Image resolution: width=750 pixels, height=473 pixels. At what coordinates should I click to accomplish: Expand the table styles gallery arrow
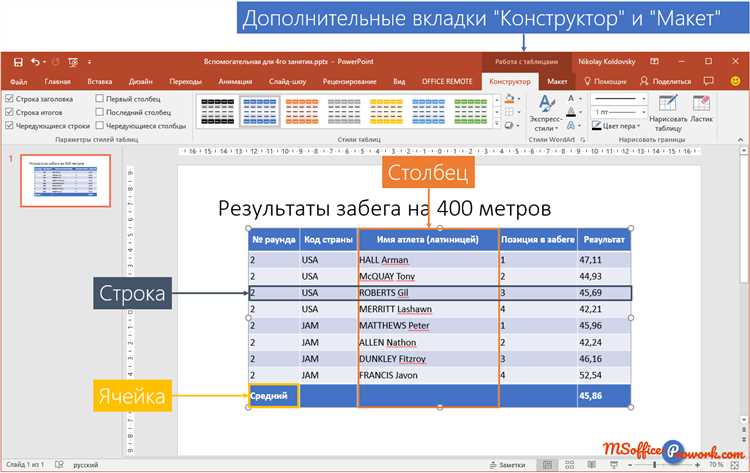[496, 126]
